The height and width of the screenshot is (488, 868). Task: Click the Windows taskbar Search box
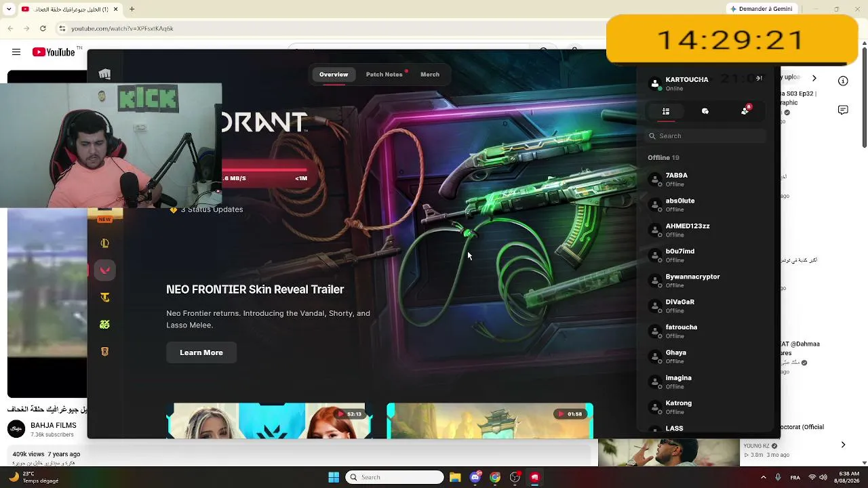(395, 477)
